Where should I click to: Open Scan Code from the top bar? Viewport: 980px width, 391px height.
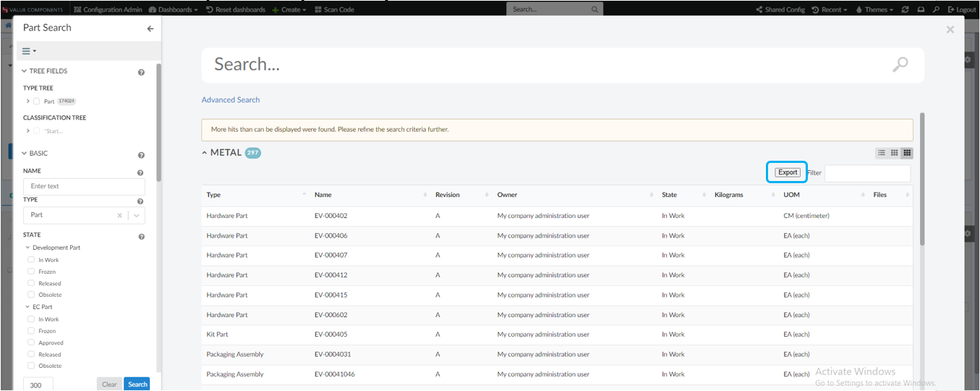(x=335, y=9)
